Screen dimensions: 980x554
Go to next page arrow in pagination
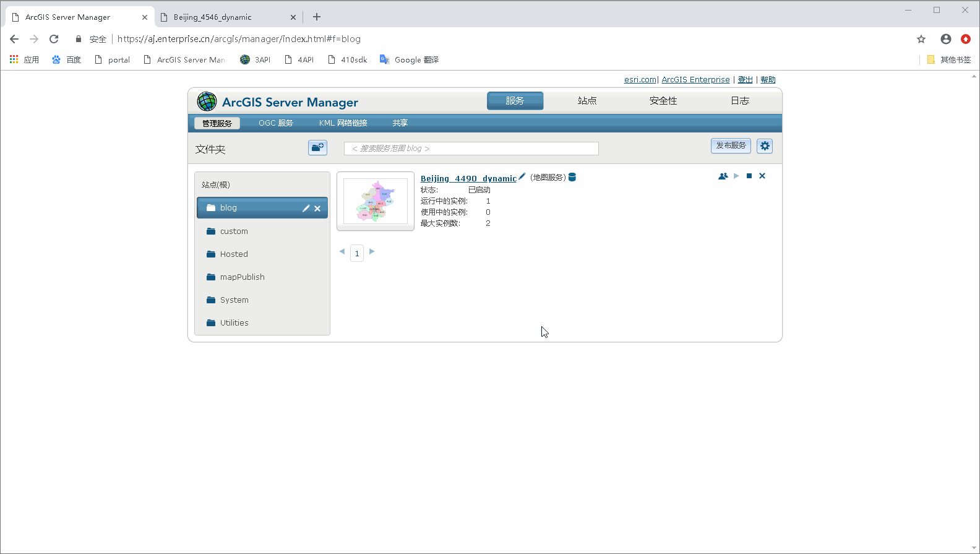(372, 251)
